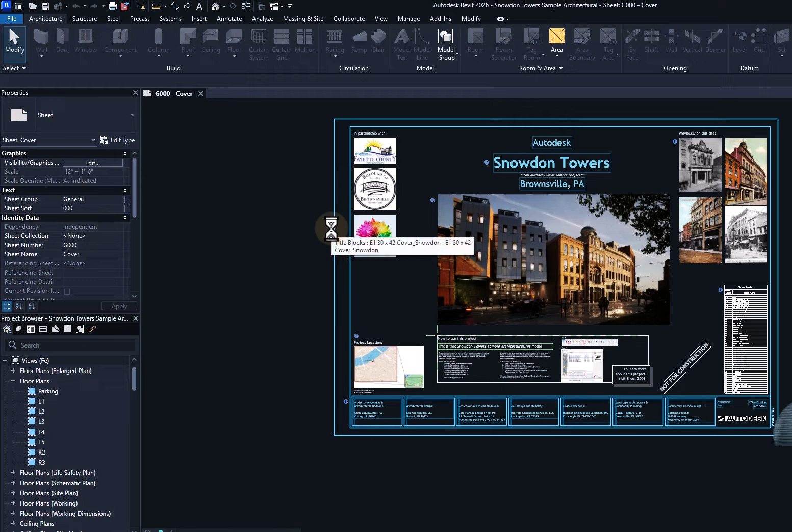This screenshot has height=532, width=792.
Task: Click the Text 'A' icon in Quick Access
Action: click(x=199, y=6)
